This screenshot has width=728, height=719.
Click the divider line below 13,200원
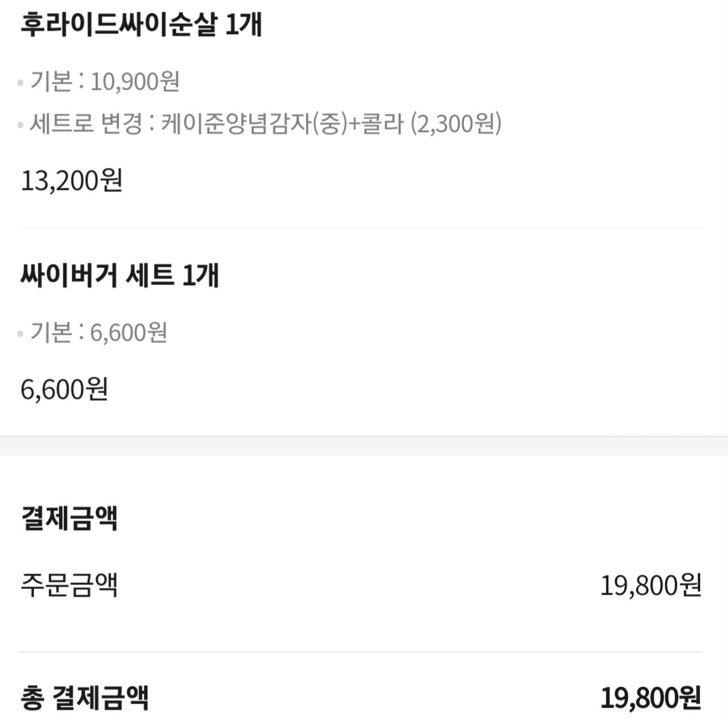pyautogui.click(x=361, y=227)
